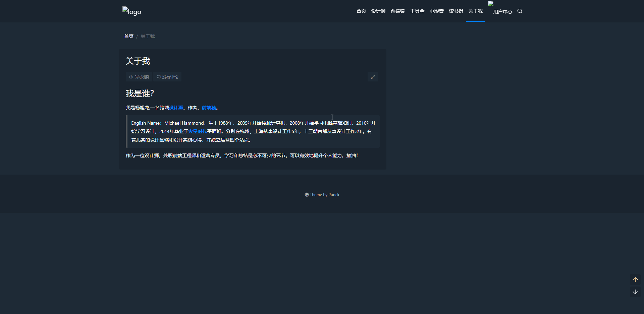Viewport: 644px width, 314px height.
Task: Click the 3次阅读 view count badge
Action: point(139,77)
